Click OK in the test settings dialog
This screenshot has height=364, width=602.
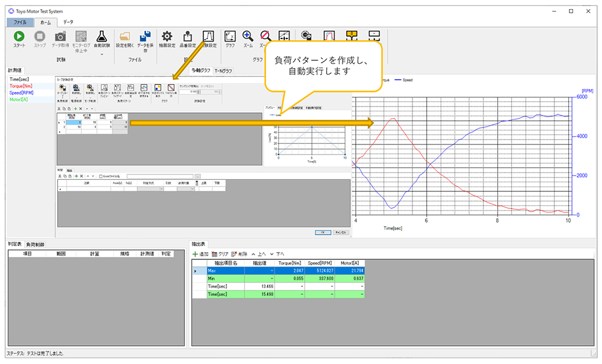click(x=323, y=232)
